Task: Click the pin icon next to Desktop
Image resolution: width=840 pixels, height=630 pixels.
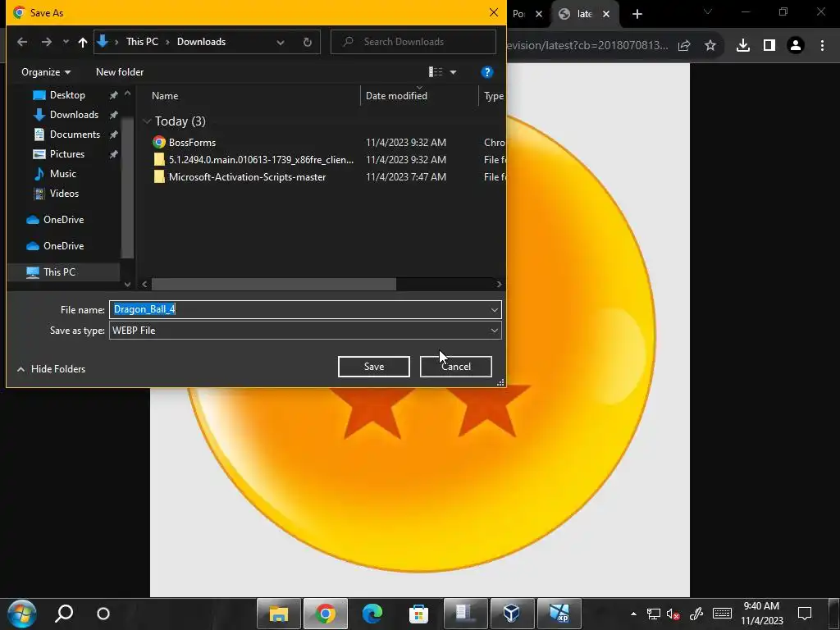Action: point(113,95)
